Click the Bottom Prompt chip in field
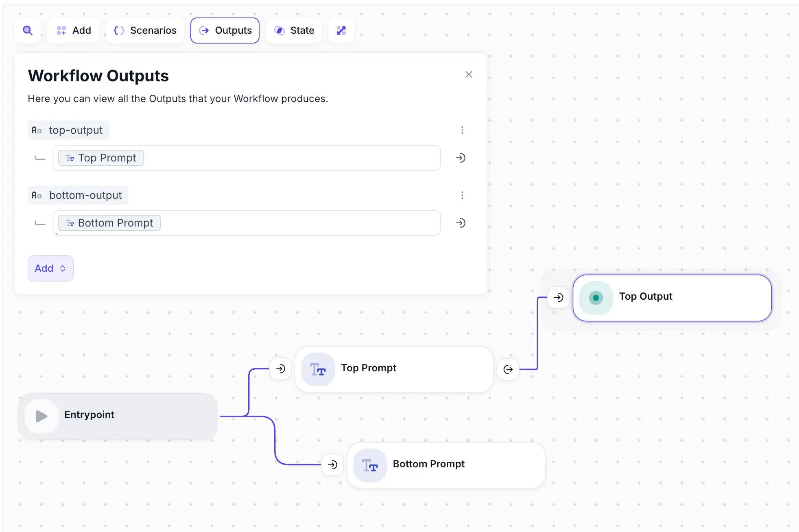Image resolution: width=799 pixels, height=532 pixels. 109,223
